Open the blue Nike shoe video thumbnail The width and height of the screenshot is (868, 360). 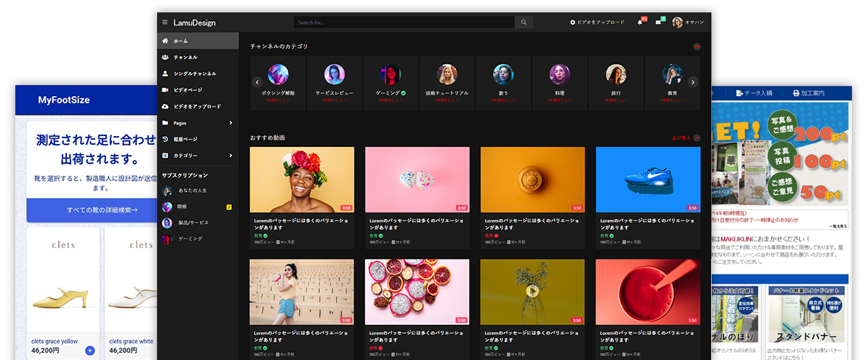[x=648, y=180]
